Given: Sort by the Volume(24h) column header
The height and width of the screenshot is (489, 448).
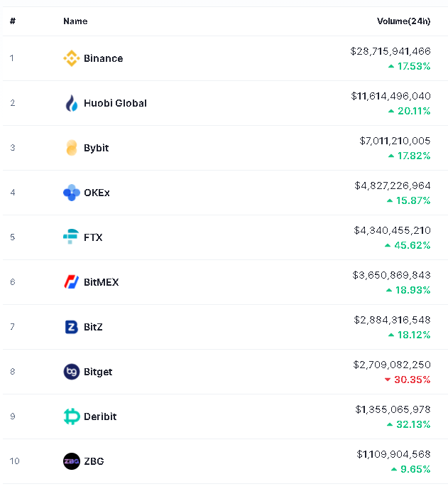Looking at the screenshot, I should 403,21.
